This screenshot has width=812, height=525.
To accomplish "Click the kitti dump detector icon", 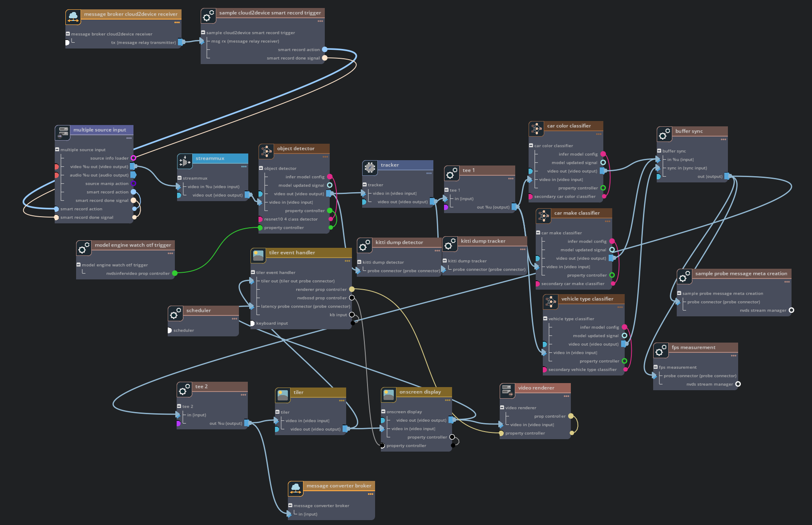I will click(364, 245).
